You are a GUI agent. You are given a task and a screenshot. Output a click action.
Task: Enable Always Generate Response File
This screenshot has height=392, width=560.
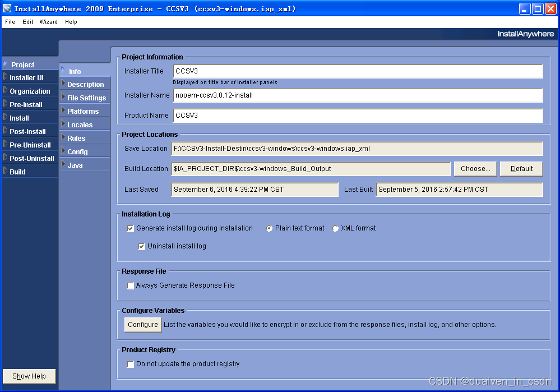tap(130, 286)
